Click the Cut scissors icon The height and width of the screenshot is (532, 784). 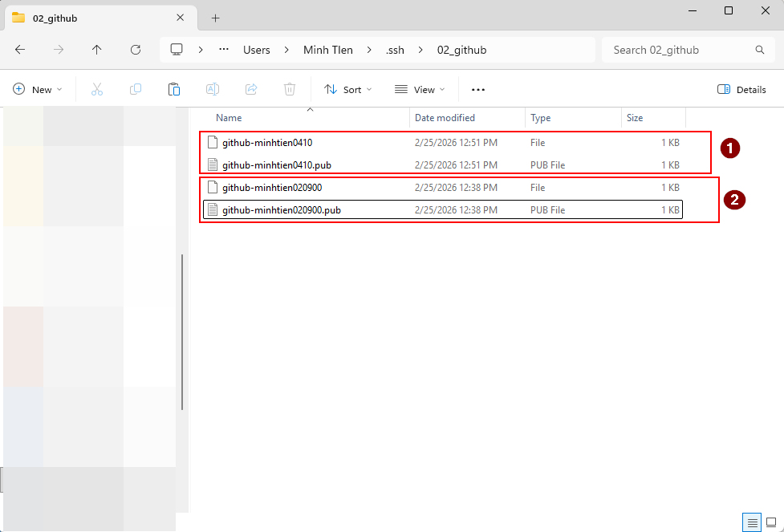coord(97,90)
